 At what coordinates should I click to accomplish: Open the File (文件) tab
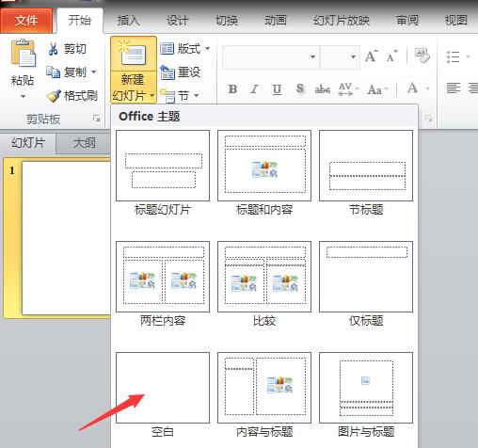[26, 21]
